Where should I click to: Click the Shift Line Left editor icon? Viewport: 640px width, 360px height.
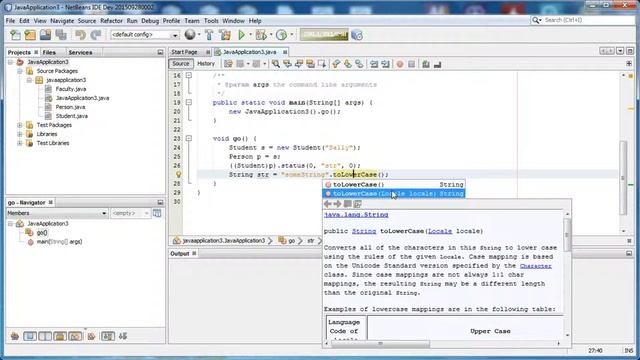[374, 64]
